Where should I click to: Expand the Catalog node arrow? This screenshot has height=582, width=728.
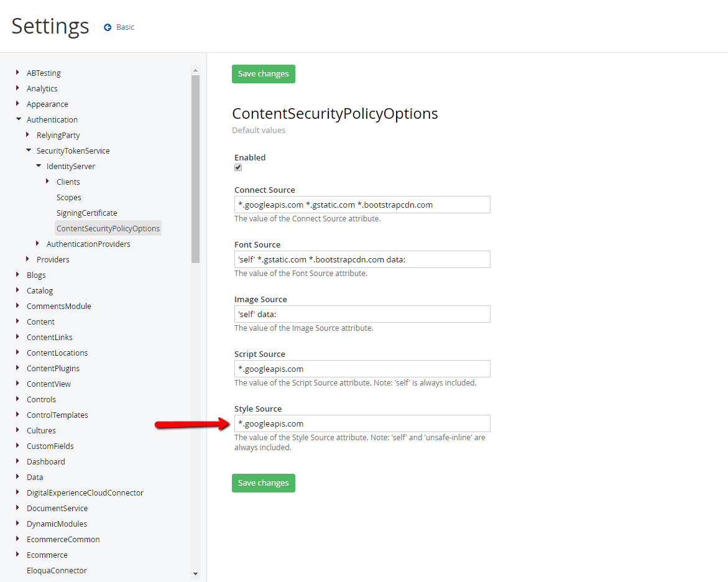point(17,290)
